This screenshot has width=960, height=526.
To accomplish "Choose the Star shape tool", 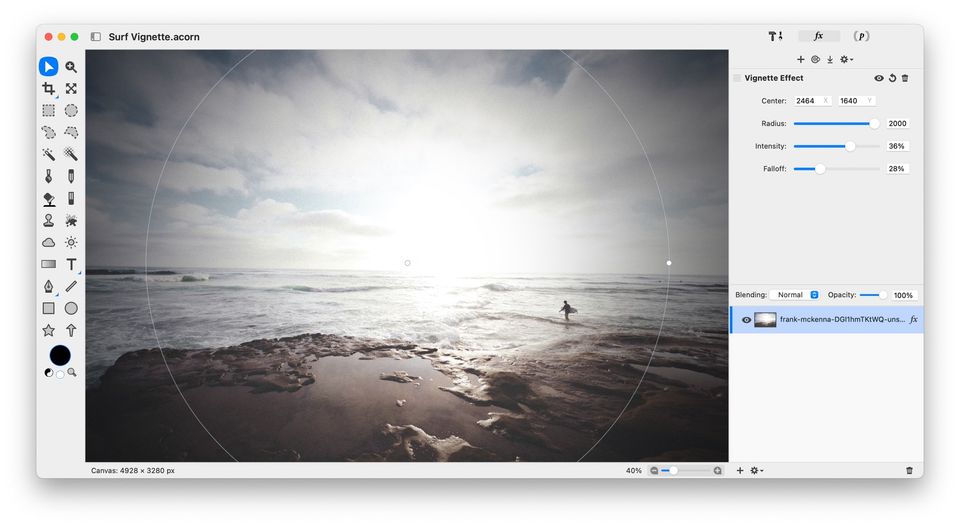I will tap(48, 331).
